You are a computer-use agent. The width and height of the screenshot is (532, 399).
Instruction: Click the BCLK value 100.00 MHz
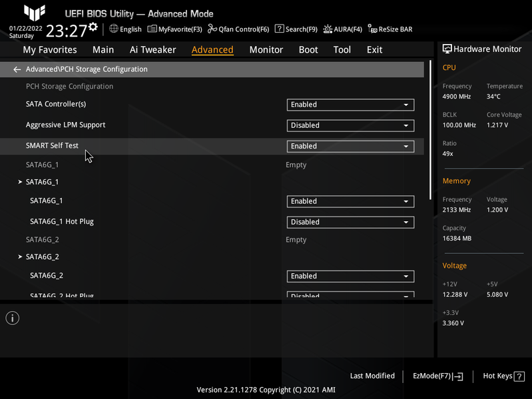coord(459,125)
